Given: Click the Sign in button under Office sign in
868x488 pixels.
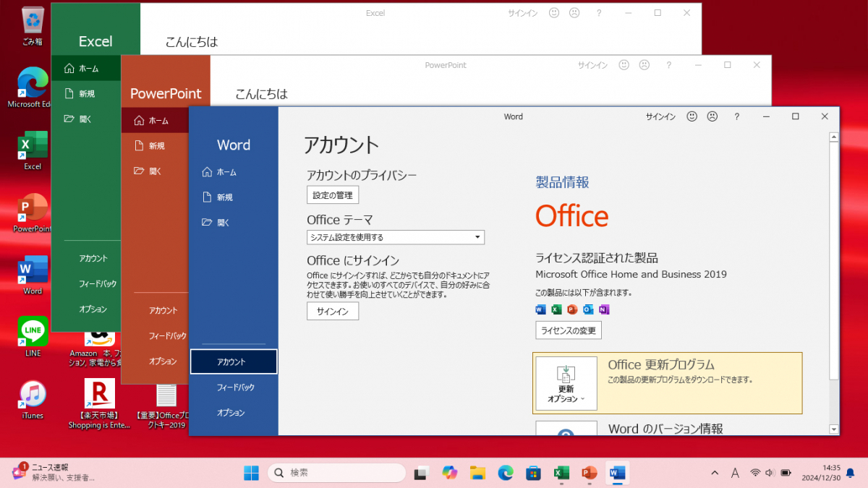Looking at the screenshot, I should [x=333, y=312].
